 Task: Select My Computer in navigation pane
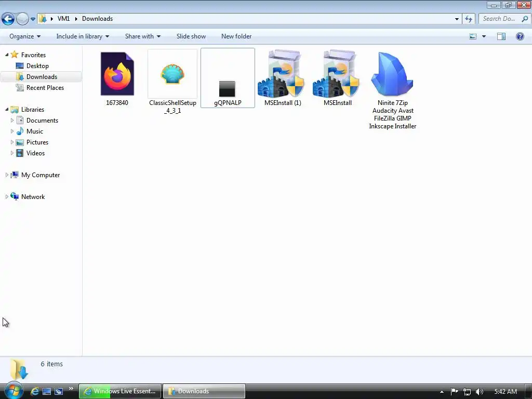click(x=41, y=175)
